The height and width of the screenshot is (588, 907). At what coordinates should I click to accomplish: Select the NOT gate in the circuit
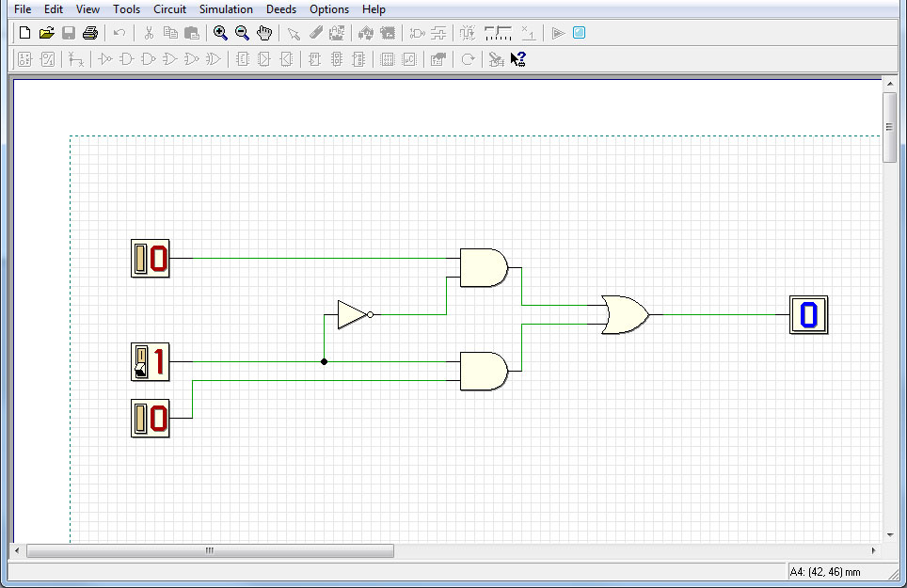coord(353,314)
